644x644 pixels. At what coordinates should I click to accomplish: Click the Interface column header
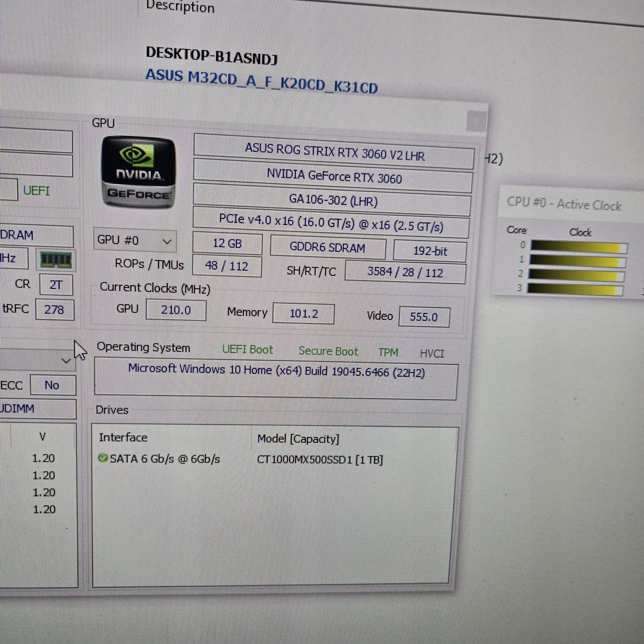[123, 437]
